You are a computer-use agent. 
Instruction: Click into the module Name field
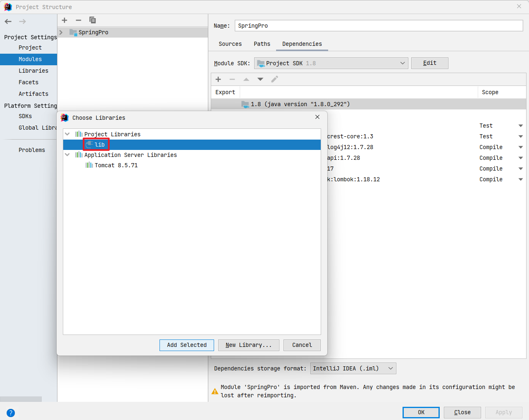point(379,26)
